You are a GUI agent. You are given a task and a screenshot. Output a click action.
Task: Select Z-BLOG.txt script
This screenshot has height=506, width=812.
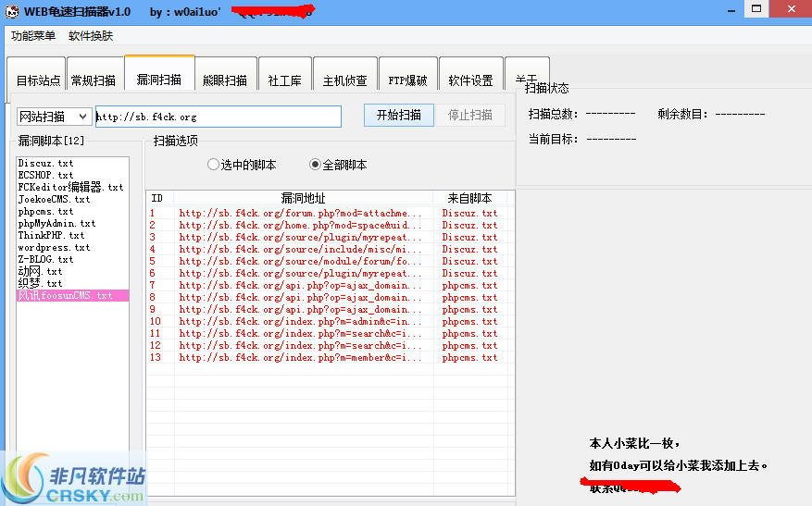point(72,259)
